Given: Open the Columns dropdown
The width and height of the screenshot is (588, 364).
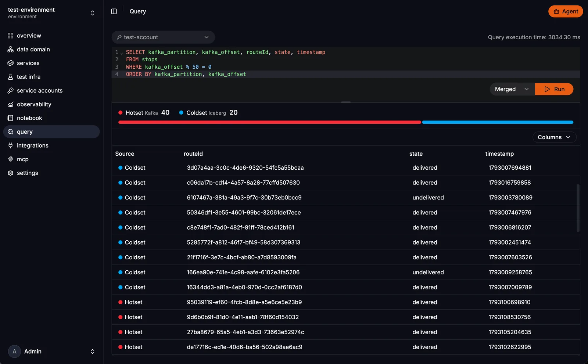Looking at the screenshot, I should 554,137.
